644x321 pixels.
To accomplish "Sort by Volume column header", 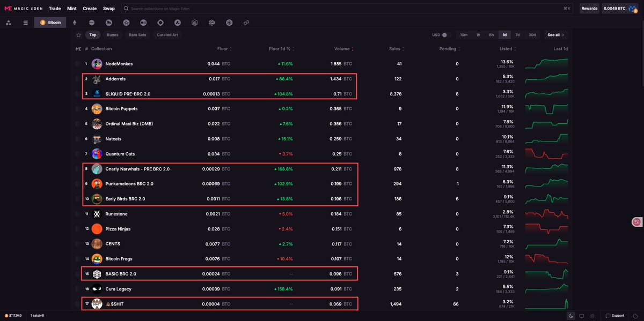I will [x=343, y=49].
